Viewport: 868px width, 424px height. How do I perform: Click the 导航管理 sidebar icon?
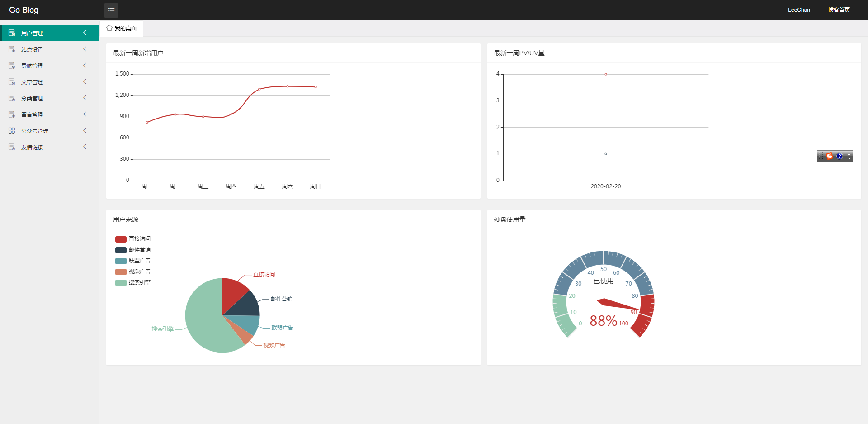tap(12, 66)
